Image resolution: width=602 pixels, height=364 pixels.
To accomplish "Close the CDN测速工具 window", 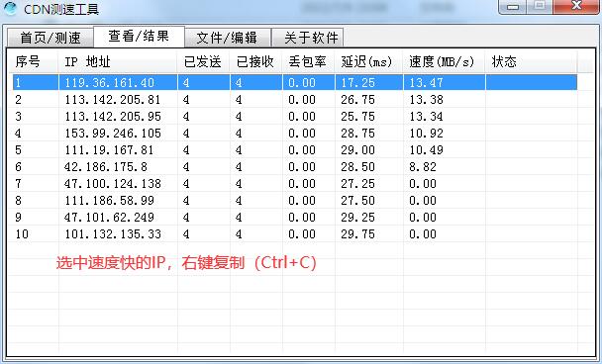I will coord(576,7).
